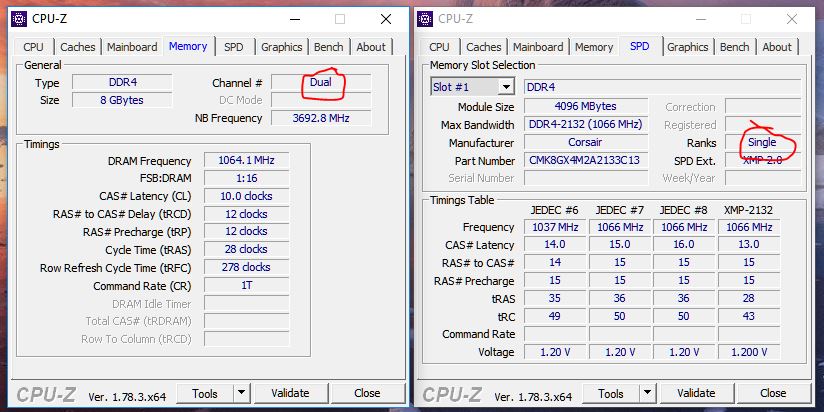The height and width of the screenshot is (412, 824).
Task: Switch to Caches tab in the left window
Action: tap(77, 47)
